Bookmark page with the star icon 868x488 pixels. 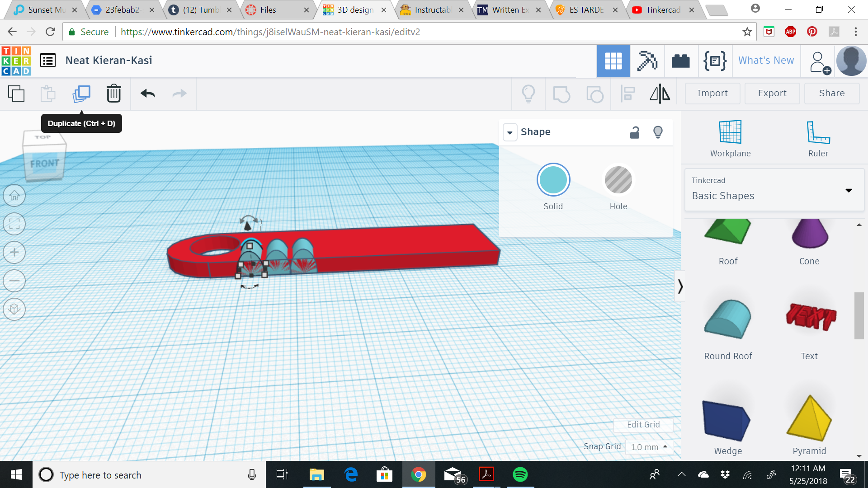point(747,32)
